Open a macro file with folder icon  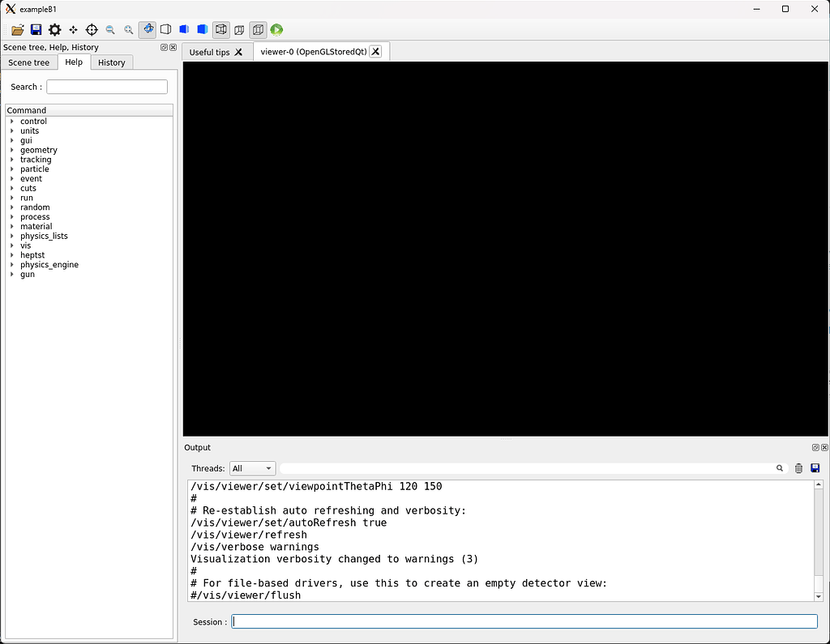(17, 29)
